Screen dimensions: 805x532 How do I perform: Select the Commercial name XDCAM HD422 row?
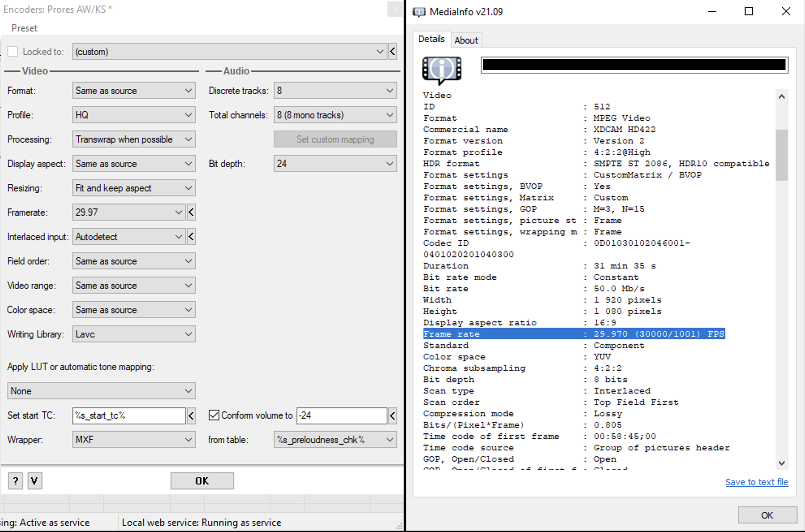(539, 129)
